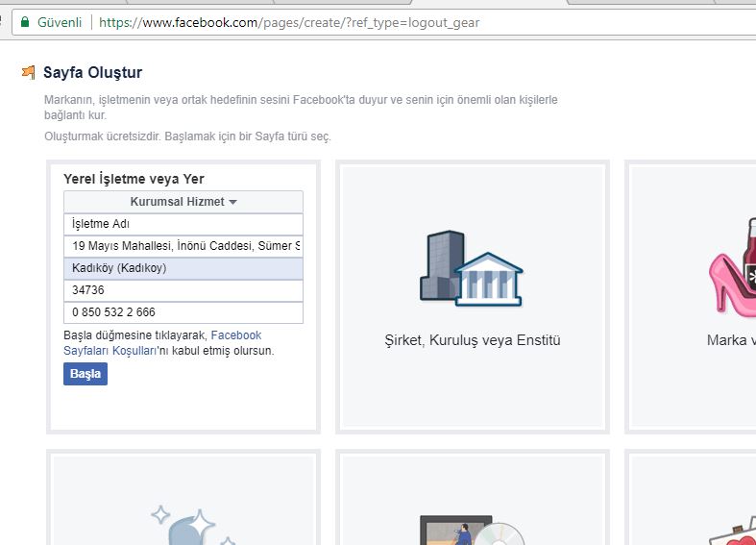Viewport: 756px width, 545px height.
Task: Click the green padlock icon in address bar
Action: click(x=25, y=22)
